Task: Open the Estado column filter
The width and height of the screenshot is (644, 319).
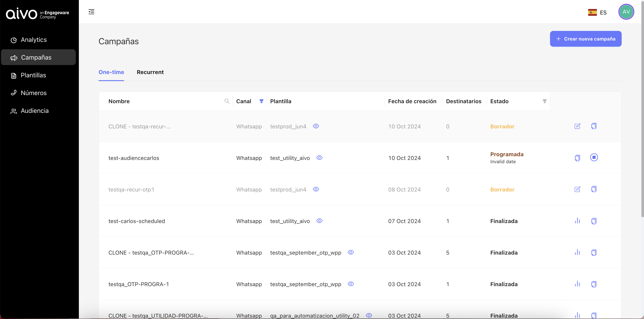Action: point(544,101)
